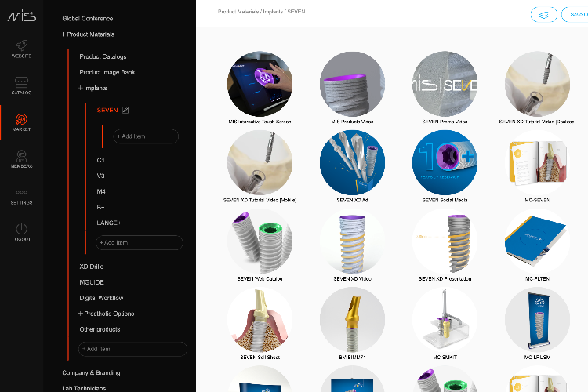Open Product Catalogs
This screenshot has height=392, width=588.
click(x=103, y=56)
